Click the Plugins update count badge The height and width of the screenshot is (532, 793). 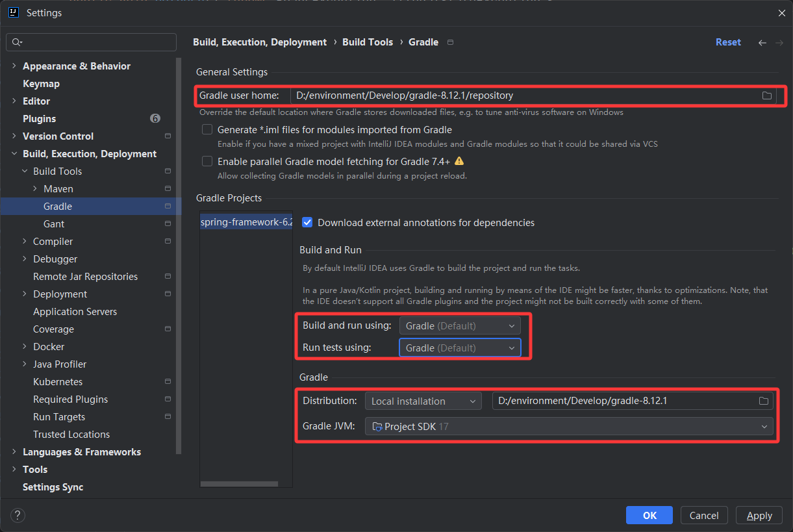pyautogui.click(x=155, y=119)
